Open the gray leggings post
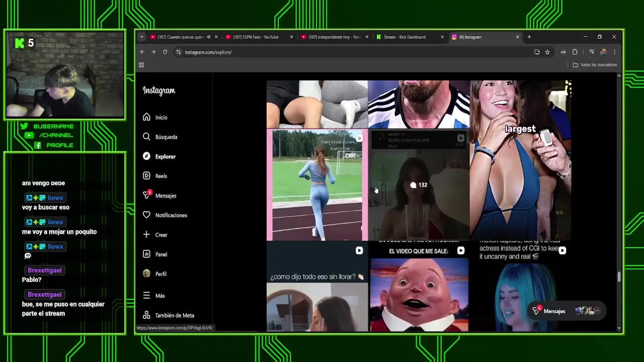 (317, 104)
